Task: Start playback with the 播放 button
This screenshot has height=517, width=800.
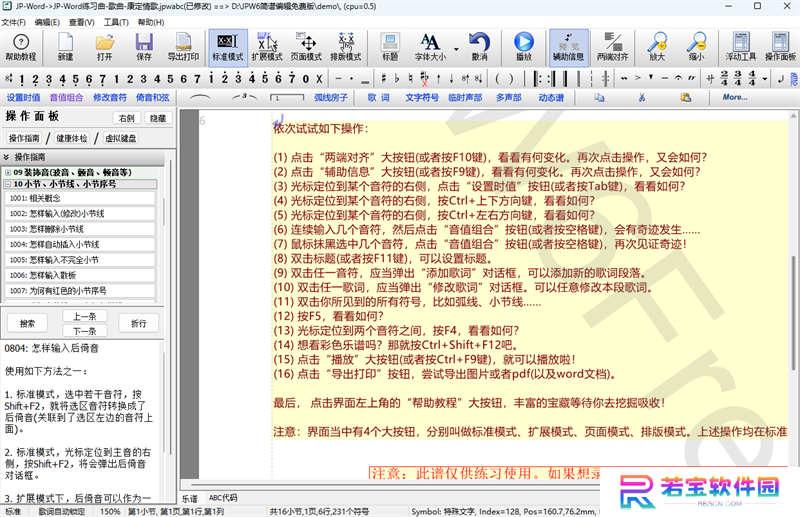Action: [523, 47]
